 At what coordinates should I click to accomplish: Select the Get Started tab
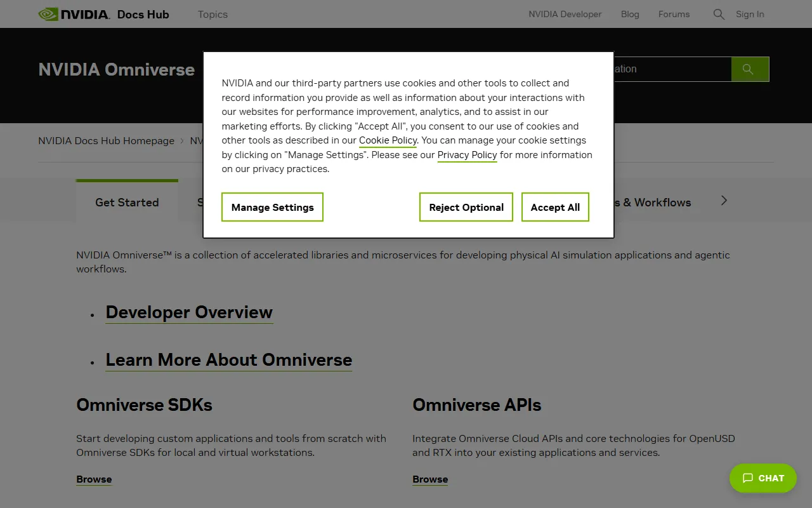point(127,202)
